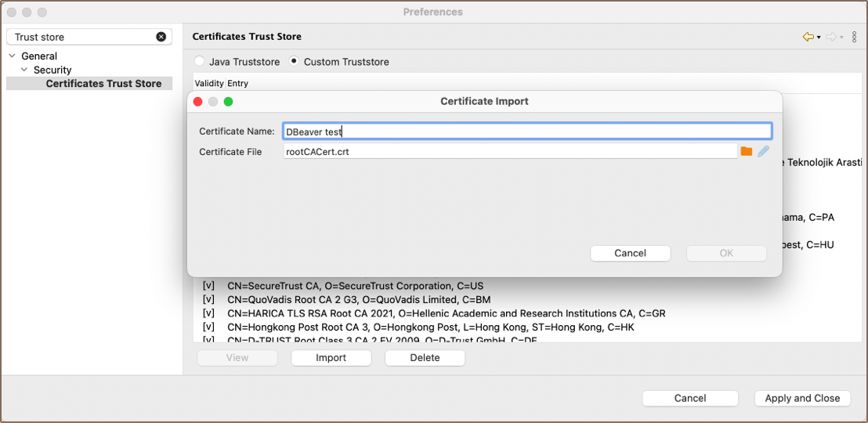This screenshot has height=423, width=868.
Task: Click the Entry column header
Action: coord(238,83)
